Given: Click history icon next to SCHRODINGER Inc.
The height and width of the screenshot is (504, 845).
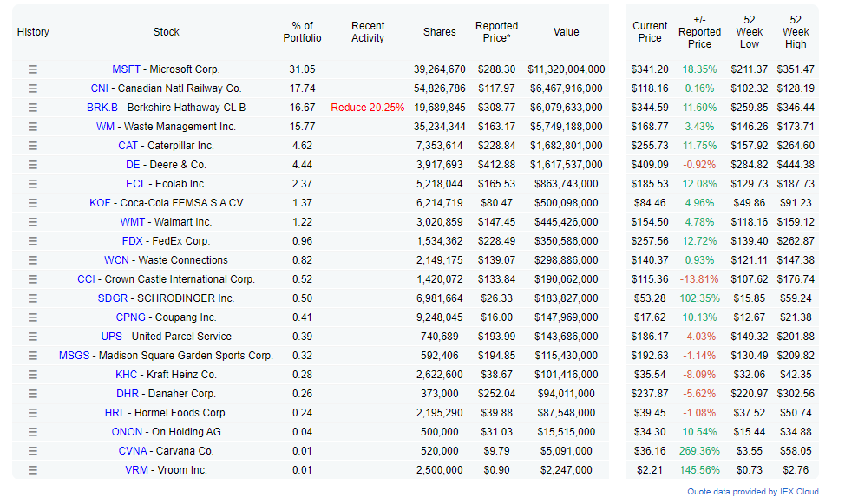Looking at the screenshot, I should point(33,298).
